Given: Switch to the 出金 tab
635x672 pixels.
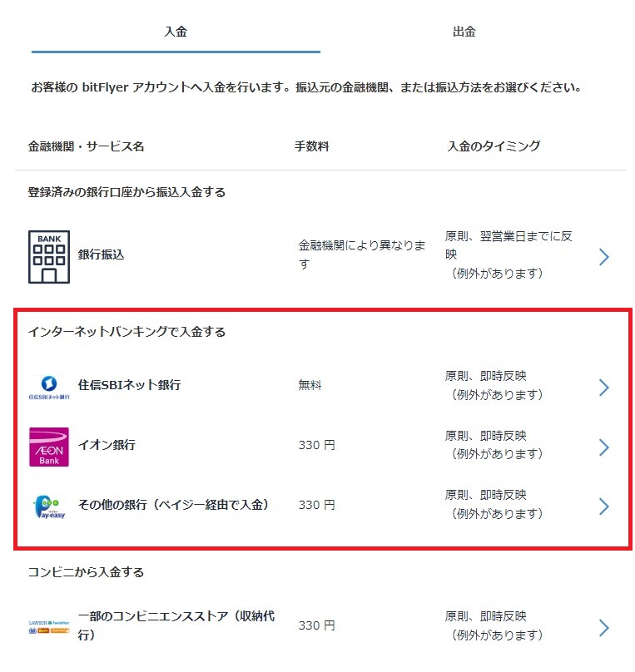Looking at the screenshot, I should click(x=464, y=32).
